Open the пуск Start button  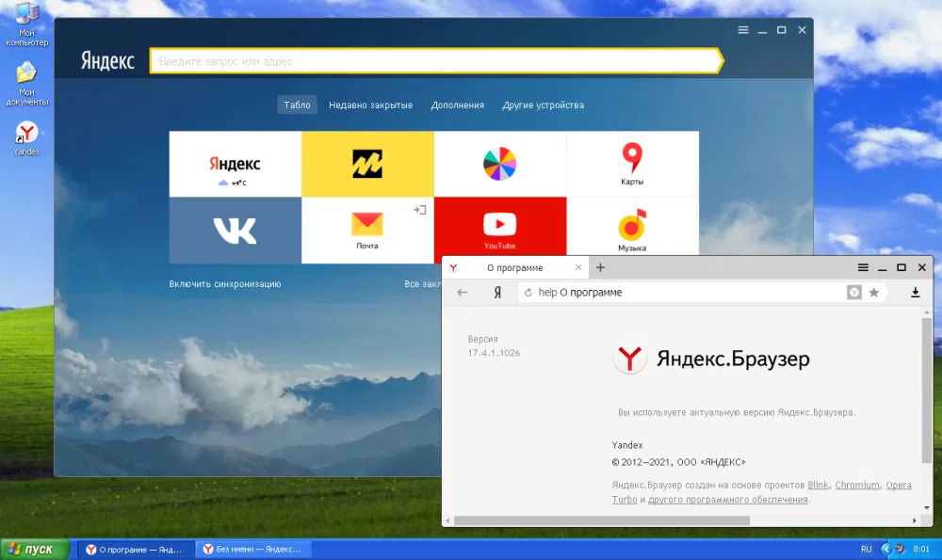pos(34,550)
